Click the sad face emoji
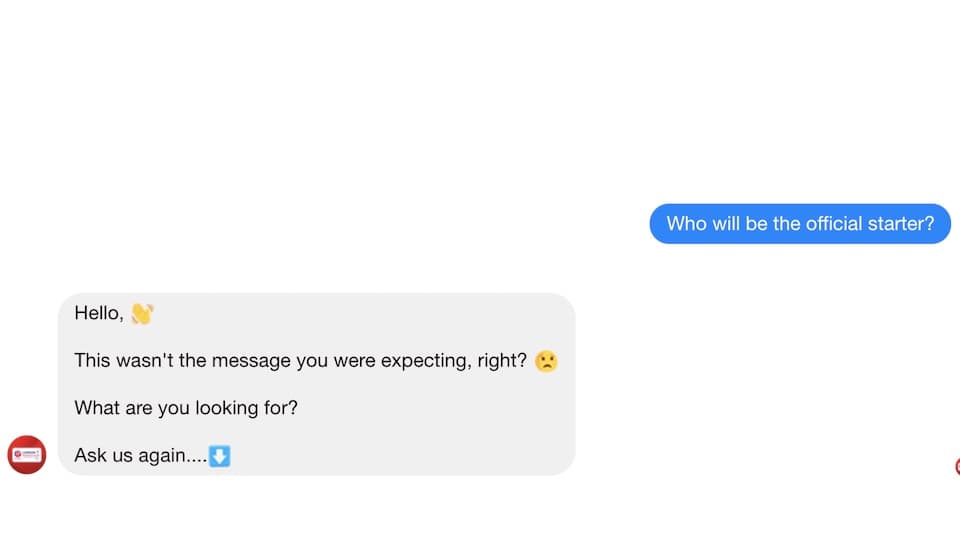The height and width of the screenshot is (540, 960). (546, 361)
